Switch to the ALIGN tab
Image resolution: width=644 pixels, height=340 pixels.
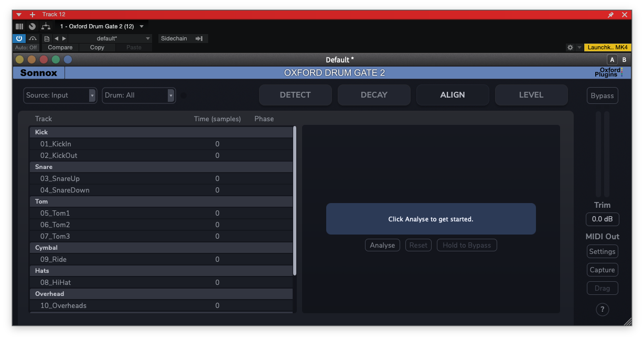pos(453,95)
